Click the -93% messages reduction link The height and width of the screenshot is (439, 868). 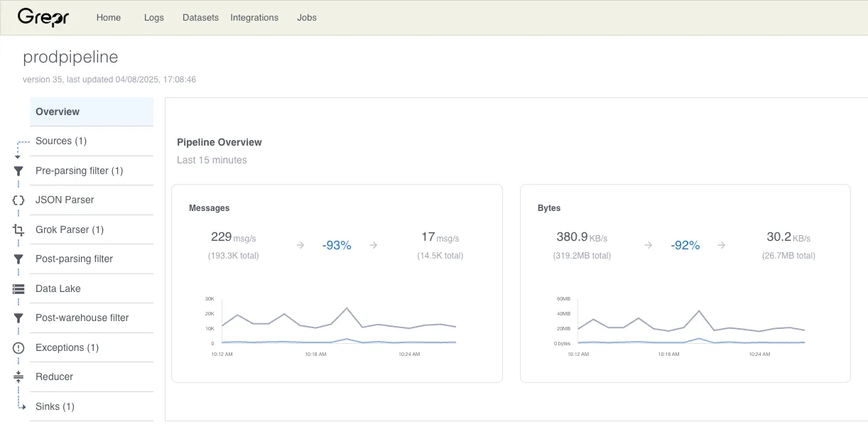[337, 245]
